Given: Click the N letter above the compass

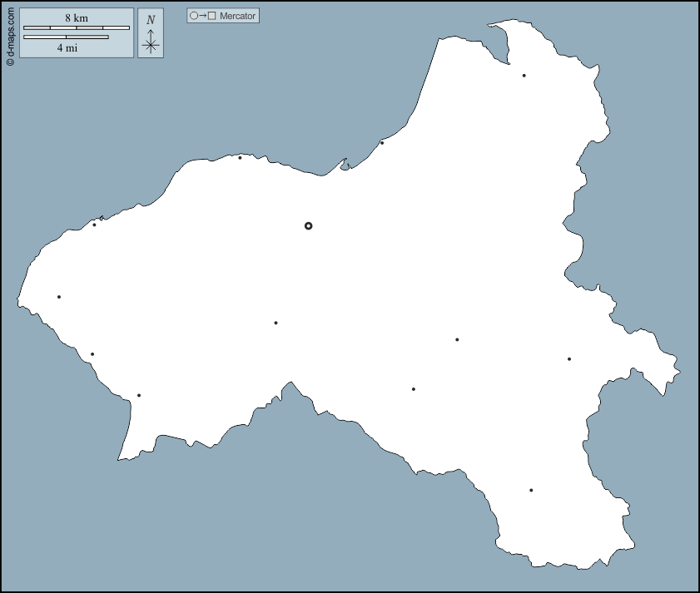Looking at the screenshot, I should (x=151, y=20).
